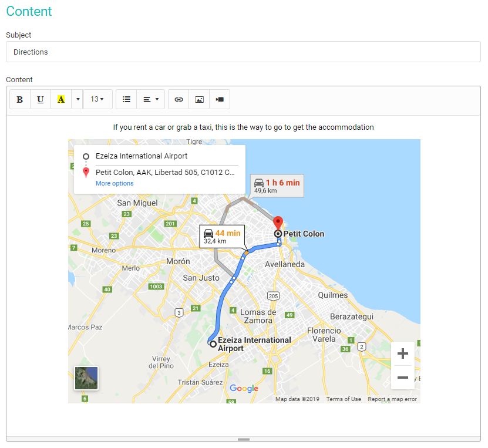The width and height of the screenshot is (488, 448).
Task: Click the Lomas de Zamora label
Action: coord(258,316)
